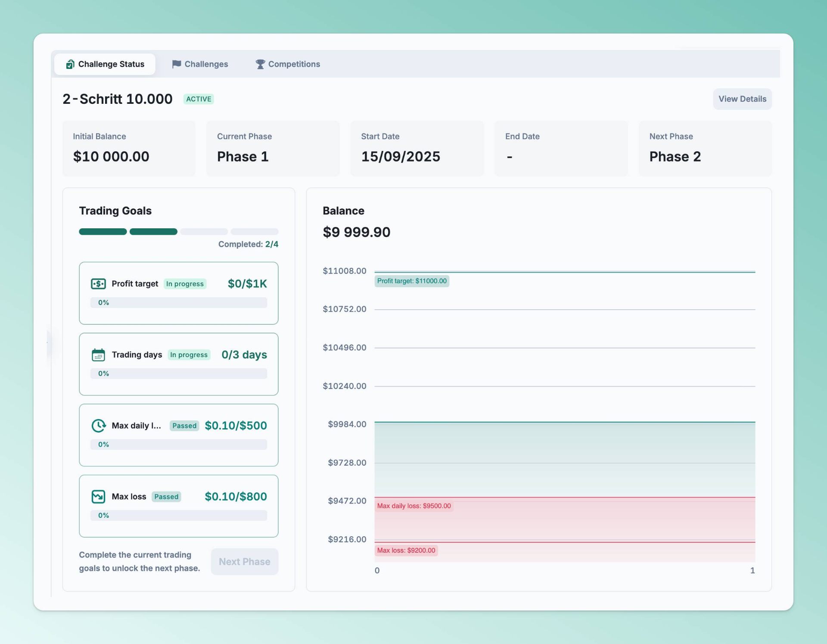Click the Next Phase button

pyautogui.click(x=245, y=562)
